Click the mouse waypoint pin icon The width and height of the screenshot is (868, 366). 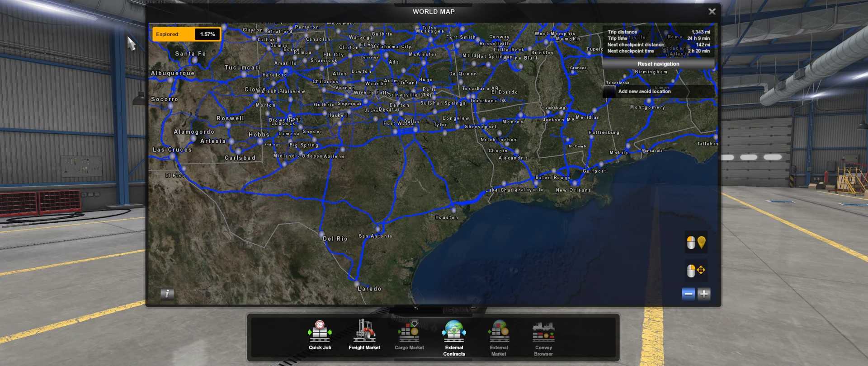[696, 243]
